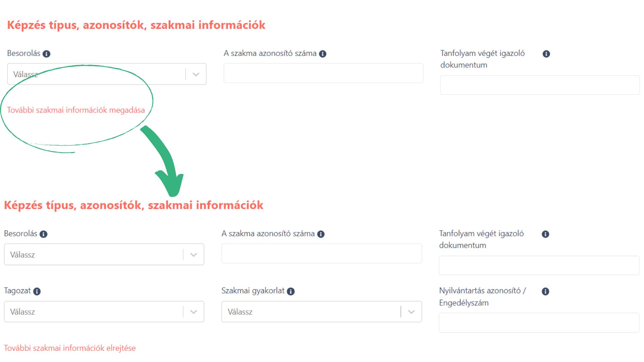Focus upper Tanfolyam végét igazoló dokumentum field
The height and width of the screenshot is (362, 644).
pos(540,85)
